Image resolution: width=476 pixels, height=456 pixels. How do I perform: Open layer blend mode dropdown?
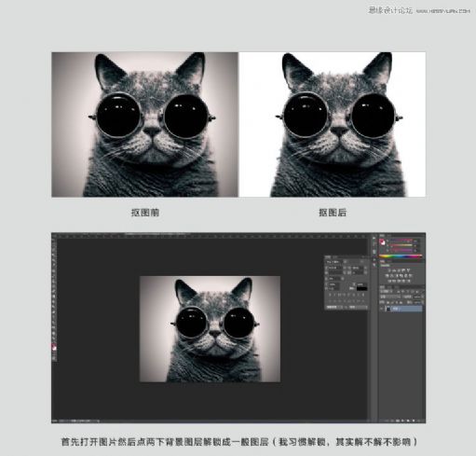(x=390, y=297)
